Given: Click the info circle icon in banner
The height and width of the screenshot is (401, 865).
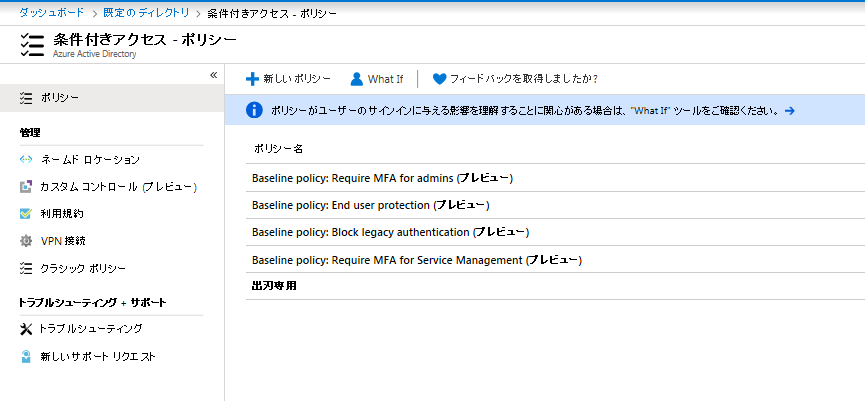Looking at the screenshot, I should [254, 110].
